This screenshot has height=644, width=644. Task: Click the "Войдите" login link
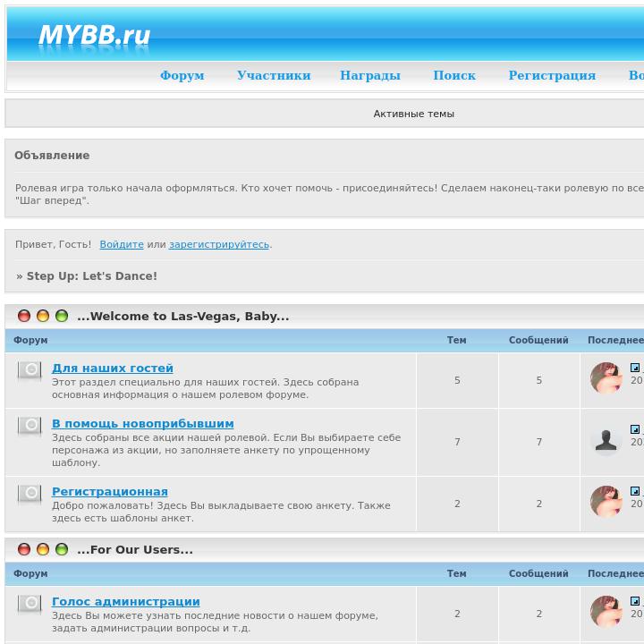point(122,244)
